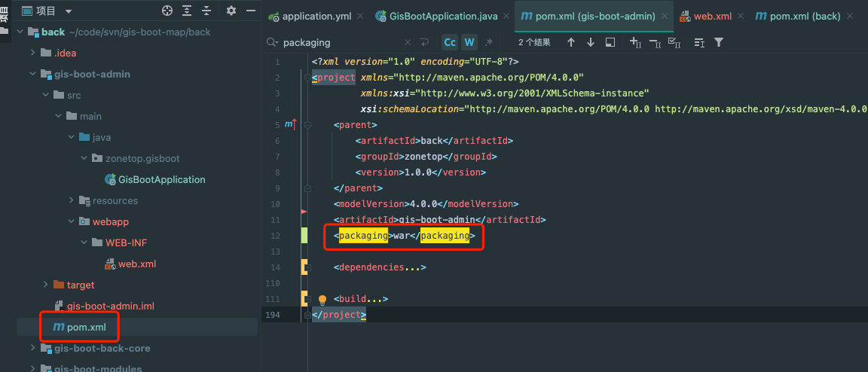Close the application.yml tab
The width and height of the screenshot is (868, 372).
coord(359,16)
